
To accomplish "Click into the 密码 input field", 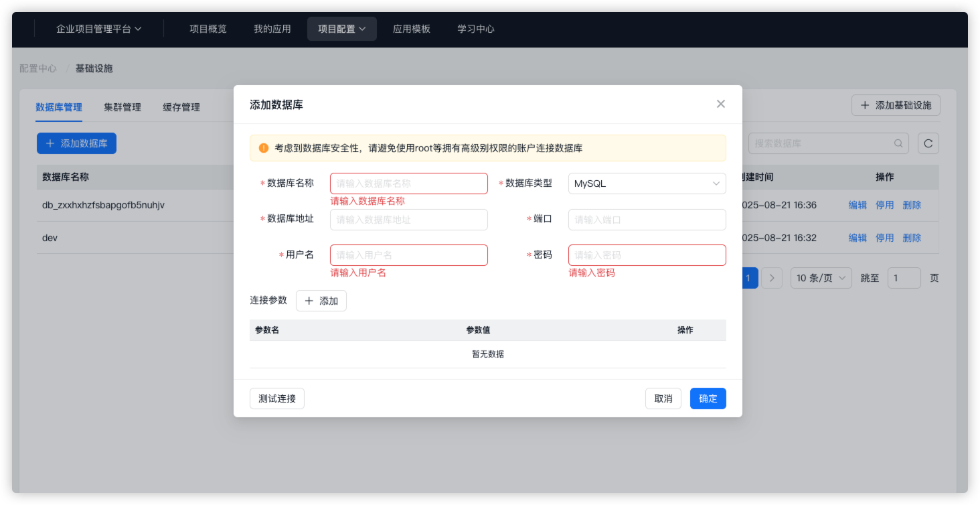I will pos(647,255).
